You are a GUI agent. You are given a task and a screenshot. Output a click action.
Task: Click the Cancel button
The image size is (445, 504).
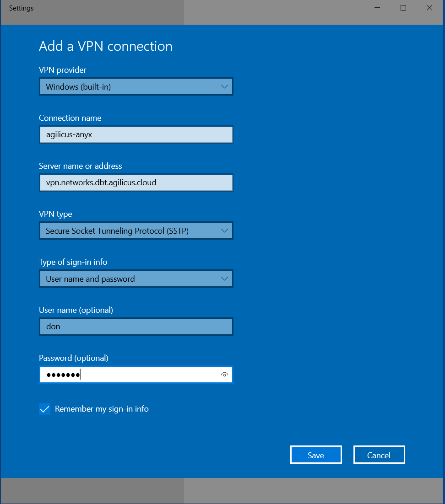tap(379, 455)
